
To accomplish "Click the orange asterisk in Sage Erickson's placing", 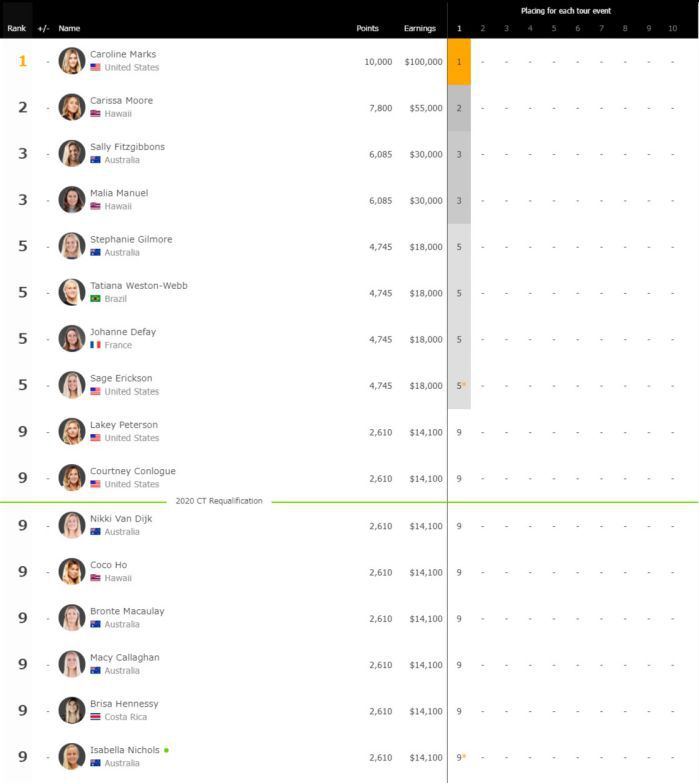I will (x=464, y=384).
